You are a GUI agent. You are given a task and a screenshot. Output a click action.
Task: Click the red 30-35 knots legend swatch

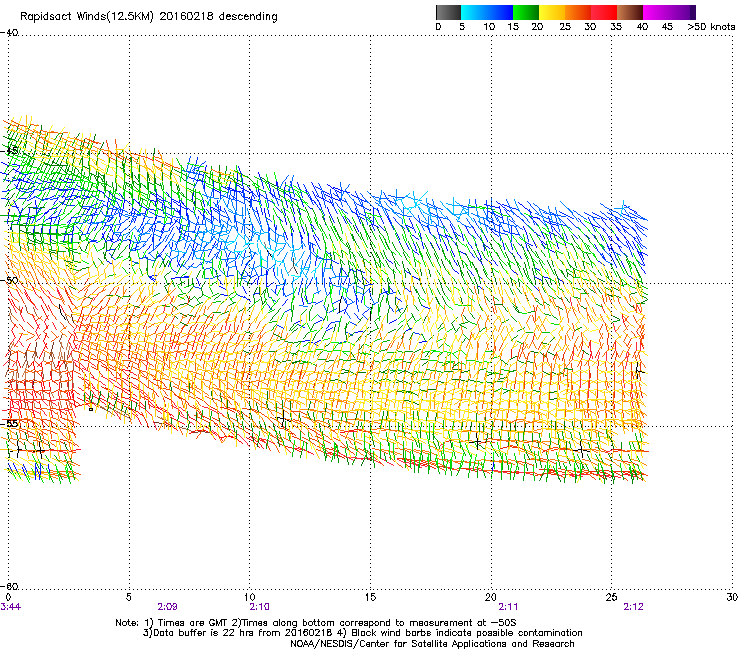(x=604, y=12)
